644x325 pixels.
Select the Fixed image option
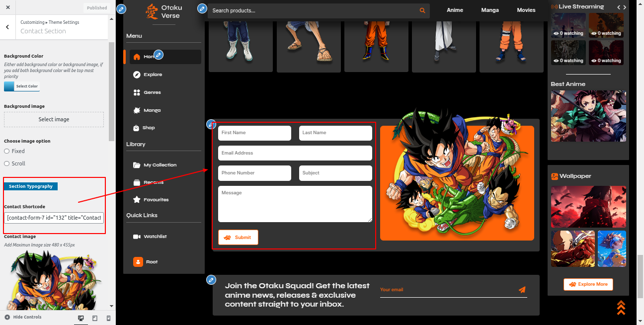(7, 151)
